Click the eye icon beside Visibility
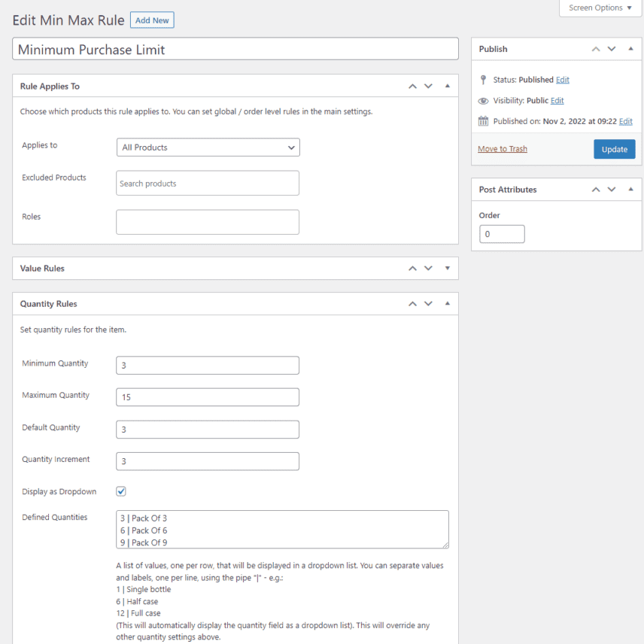Screen dimensions: 644x644 (x=481, y=100)
